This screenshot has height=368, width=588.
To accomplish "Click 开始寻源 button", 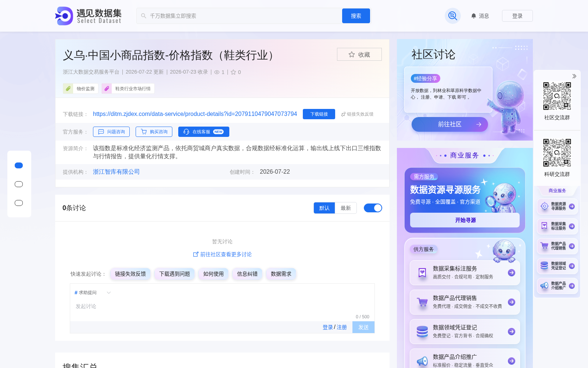I will [465, 220].
